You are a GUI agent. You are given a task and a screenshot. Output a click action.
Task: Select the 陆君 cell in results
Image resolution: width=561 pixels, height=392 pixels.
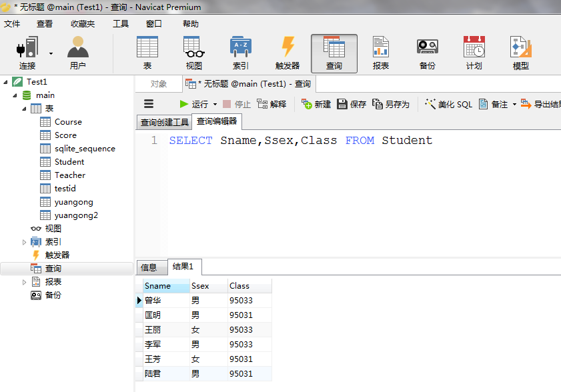point(166,374)
